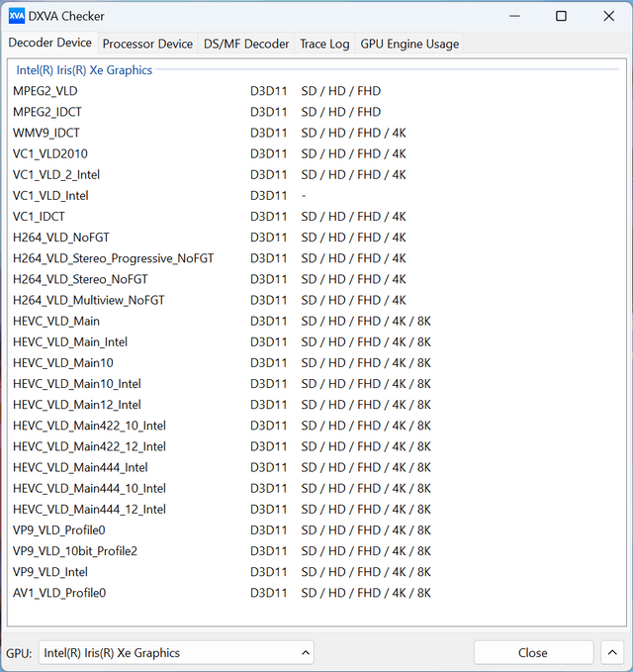Click D3D11 in the AV1_VLD_Profile0 row
This screenshot has width=633, height=672.
(269, 593)
